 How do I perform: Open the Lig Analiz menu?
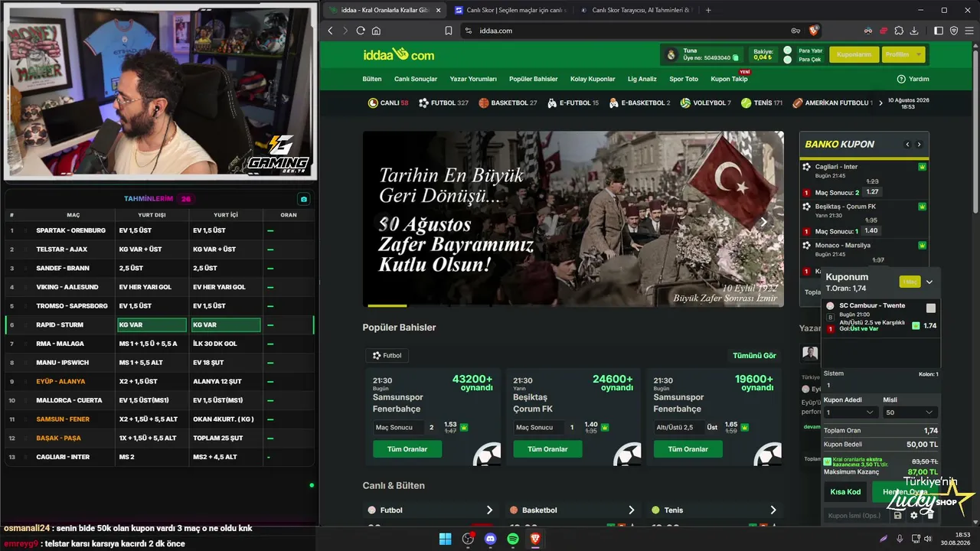(x=642, y=79)
